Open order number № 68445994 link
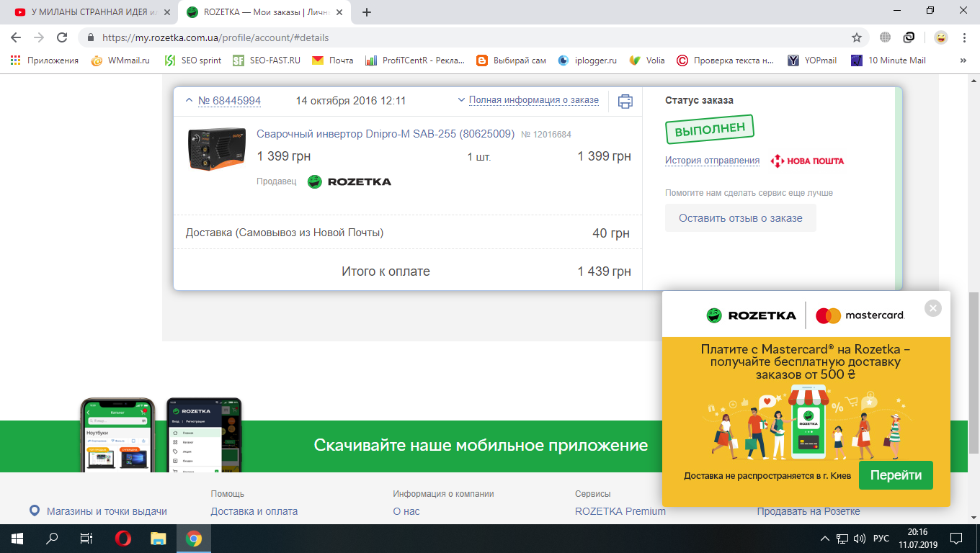The image size is (980, 553). click(229, 101)
